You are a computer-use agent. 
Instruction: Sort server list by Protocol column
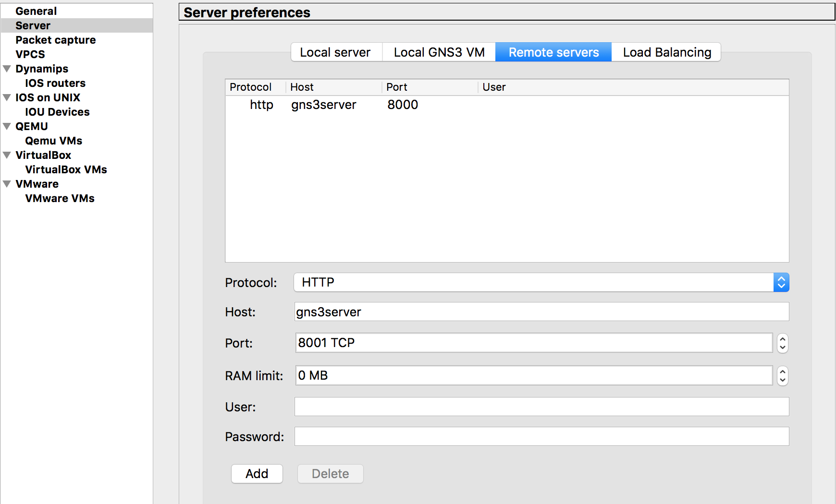(x=256, y=87)
